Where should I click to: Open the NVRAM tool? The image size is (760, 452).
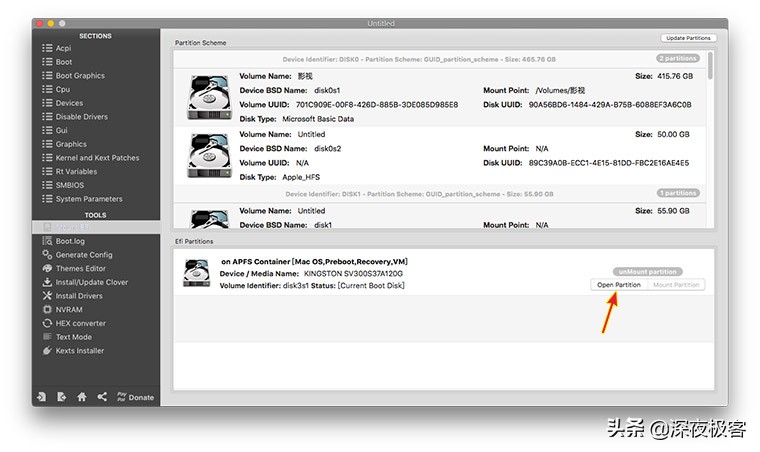click(x=69, y=309)
